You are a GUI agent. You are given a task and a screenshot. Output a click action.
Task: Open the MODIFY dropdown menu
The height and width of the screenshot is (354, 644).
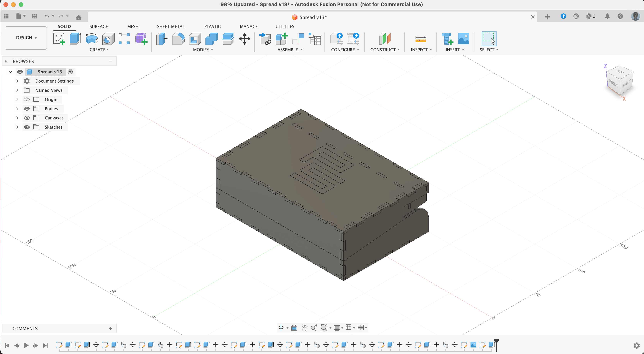[x=203, y=50]
